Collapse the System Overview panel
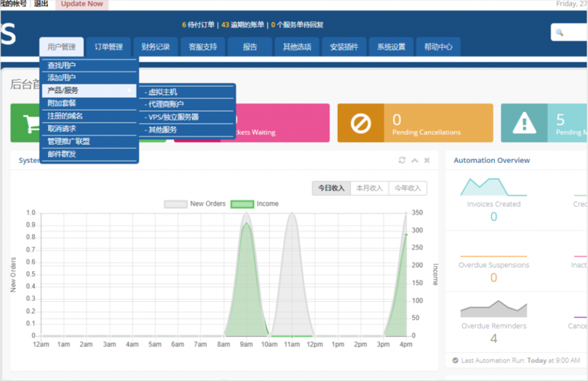 tap(415, 161)
